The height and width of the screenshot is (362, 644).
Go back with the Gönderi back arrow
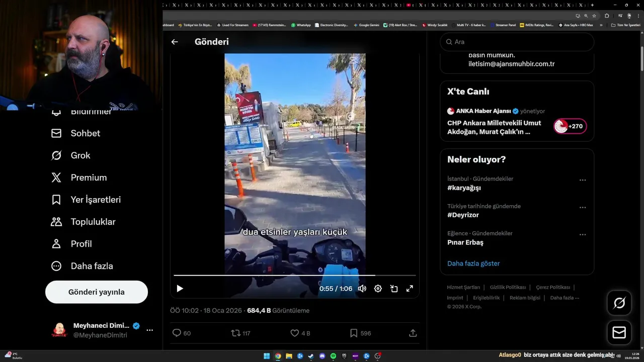tap(175, 42)
